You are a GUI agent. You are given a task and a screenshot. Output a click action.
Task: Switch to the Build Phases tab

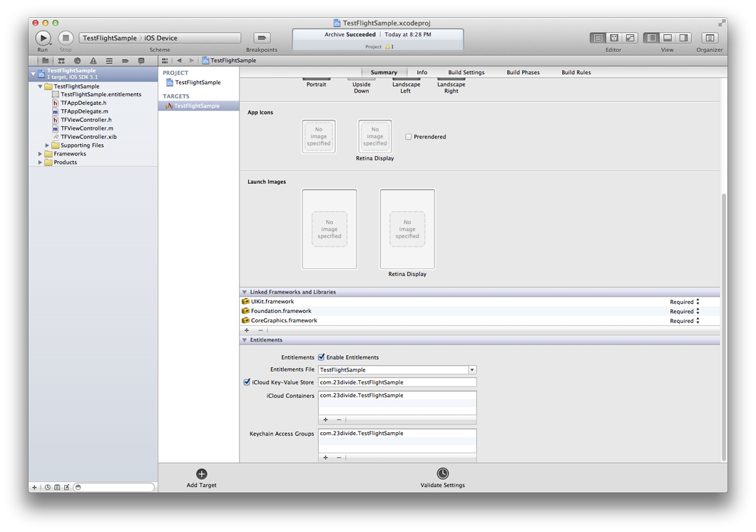(x=523, y=72)
